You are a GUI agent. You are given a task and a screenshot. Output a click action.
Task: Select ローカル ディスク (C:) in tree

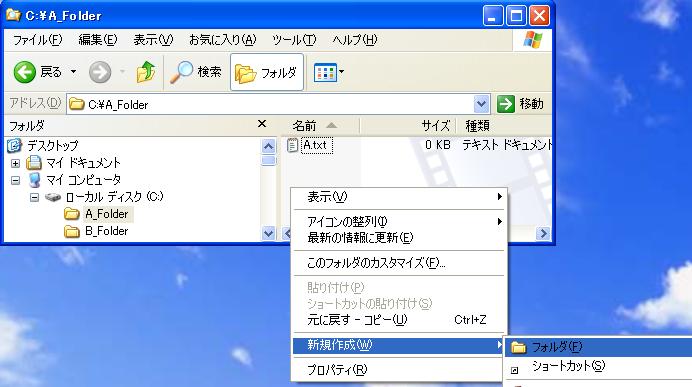pos(114,197)
